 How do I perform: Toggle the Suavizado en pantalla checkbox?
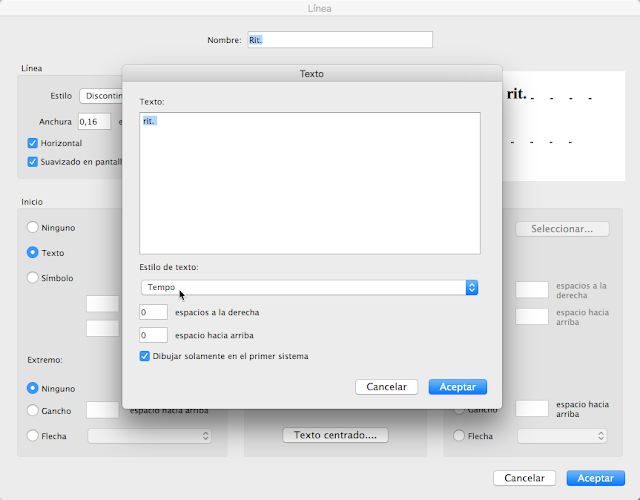(33, 162)
